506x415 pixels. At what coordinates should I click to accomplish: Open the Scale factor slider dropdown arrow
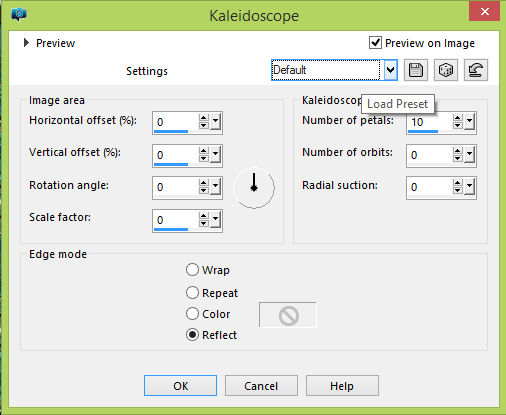[216, 219]
